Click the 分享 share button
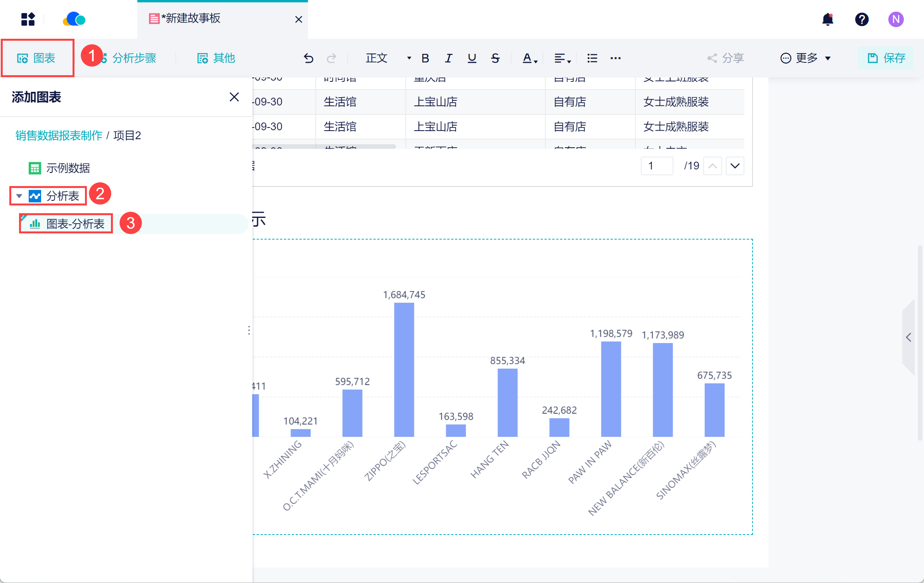924x583 pixels. tap(725, 58)
